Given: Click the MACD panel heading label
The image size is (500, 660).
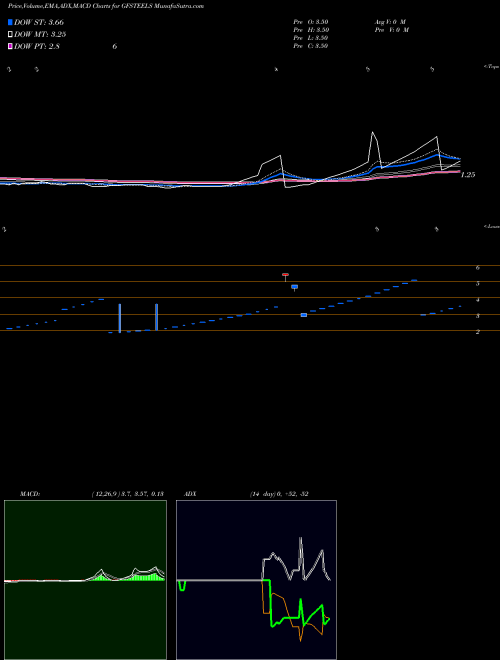Looking at the screenshot, I should coord(30,494).
